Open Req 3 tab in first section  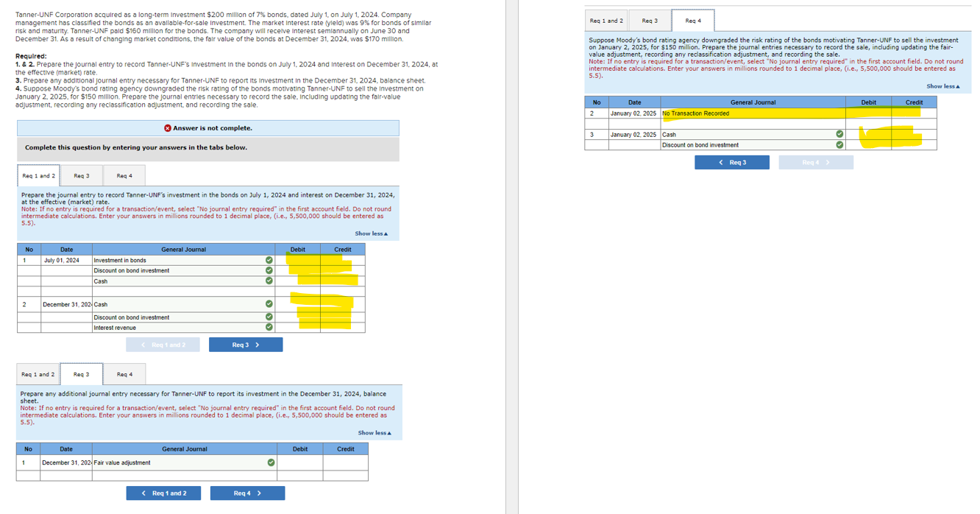pyautogui.click(x=82, y=176)
